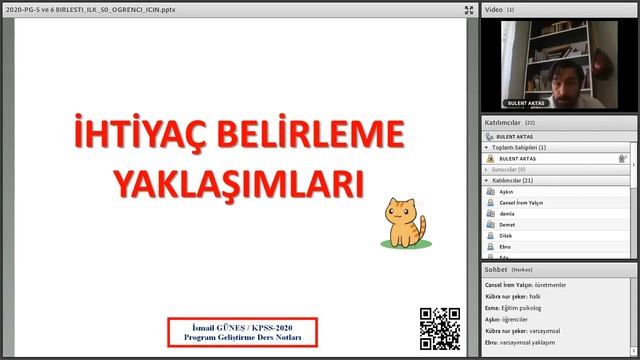Click the Sohbet (Herkes) pod title
Viewport: 640px width, 360px height.
click(509, 270)
